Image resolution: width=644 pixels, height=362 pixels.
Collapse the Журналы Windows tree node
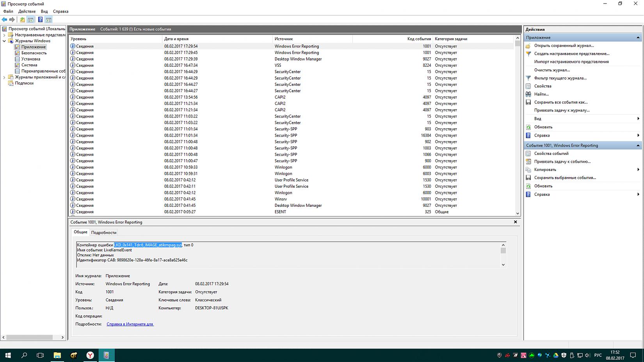pos(4,41)
